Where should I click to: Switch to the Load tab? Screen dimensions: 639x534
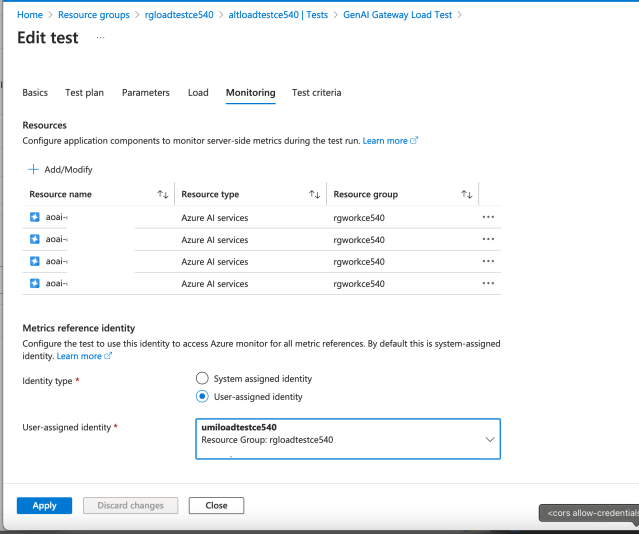click(198, 93)
